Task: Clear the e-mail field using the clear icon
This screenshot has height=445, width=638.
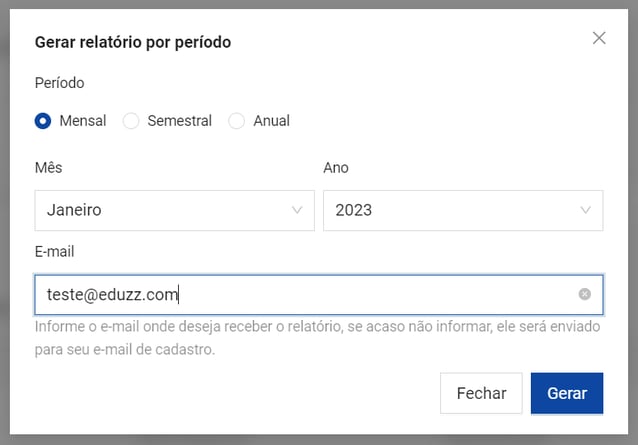Action: [585, 294]
